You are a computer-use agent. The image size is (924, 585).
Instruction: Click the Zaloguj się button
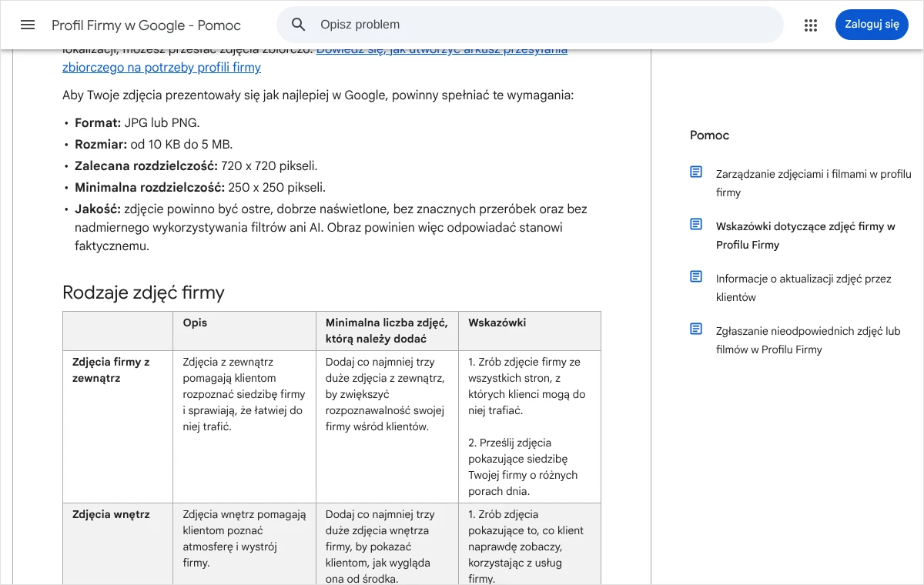[872, 25]
